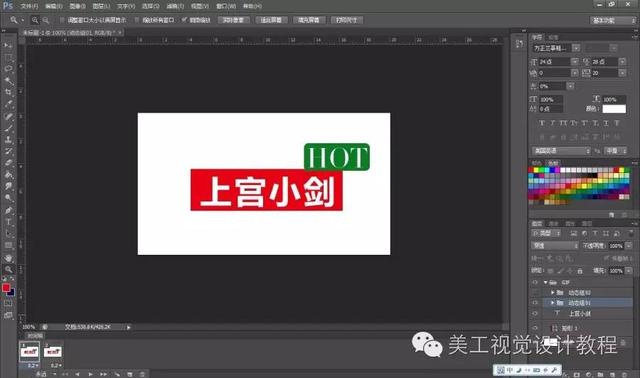Screen dimensions: 640x378
Task: Click duplicate frame icon in timeline
Action: click(130, 374)
